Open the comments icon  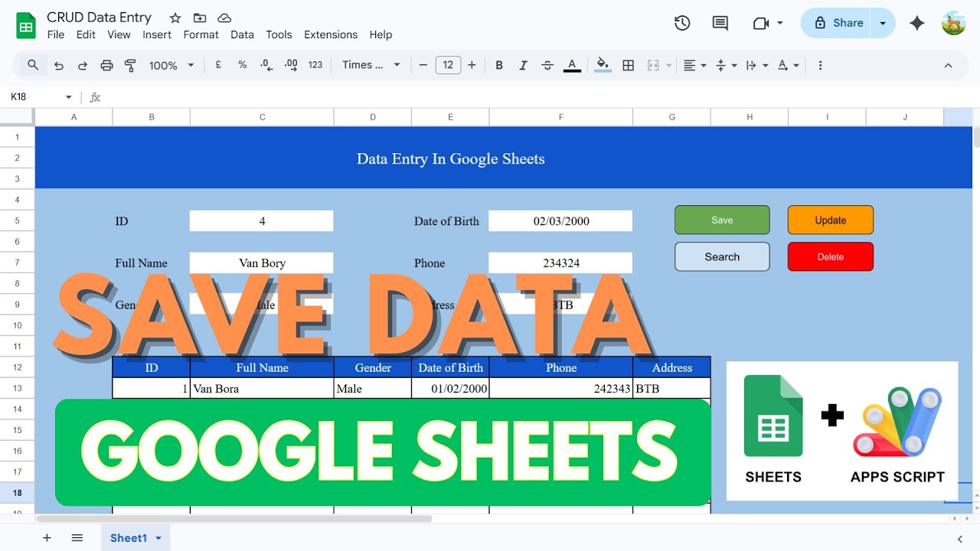pyautogui.click(x=720, y=23)
